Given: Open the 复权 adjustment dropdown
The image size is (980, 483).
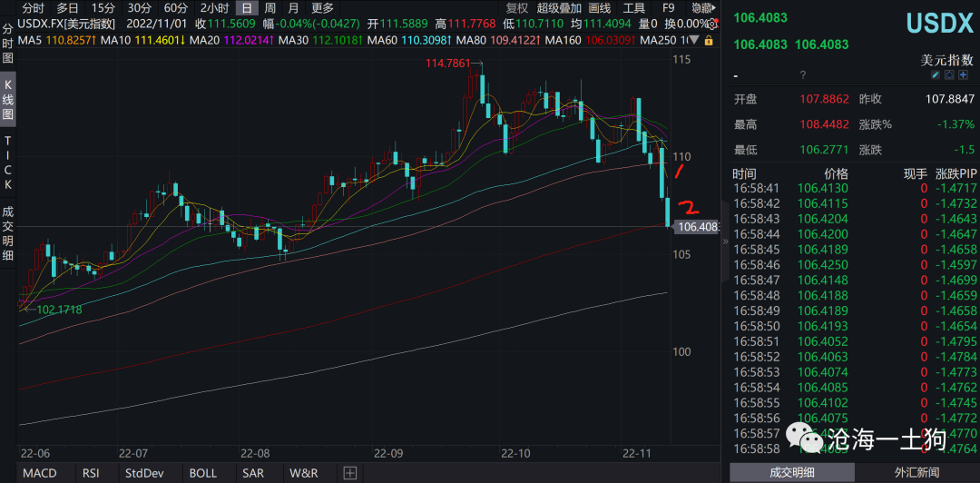Looking at the screenshot, I should click(516, 8).
